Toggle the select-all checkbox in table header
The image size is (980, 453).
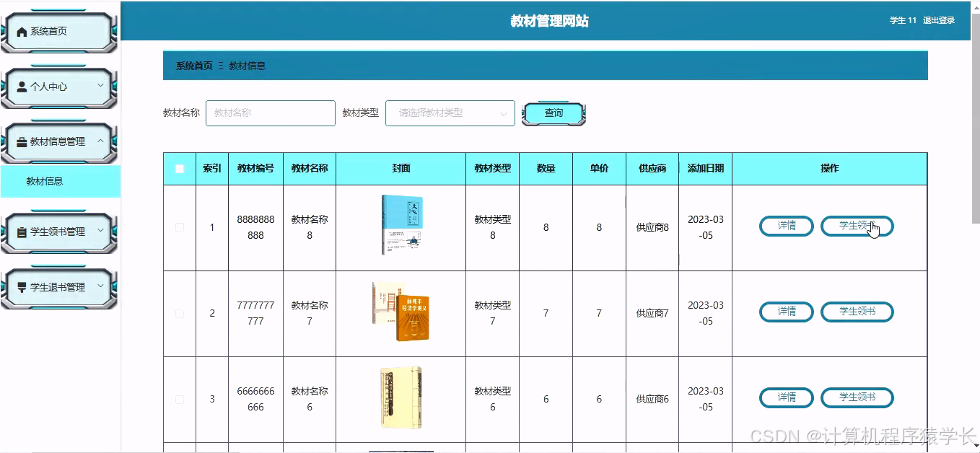pyautogui.click(x=180, y=169)
